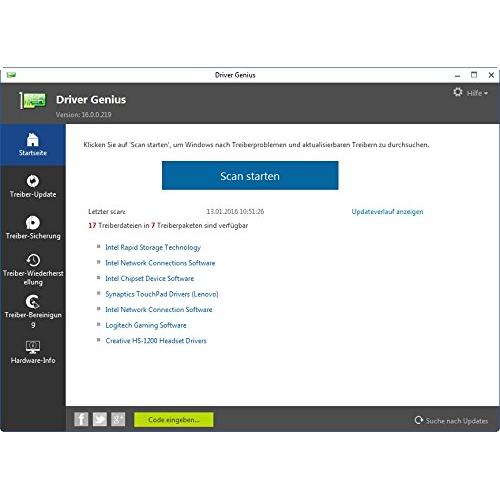Image resolution: width=500 pixels, height=500 pixels.
Task: Open Updateverlauf anzeigen link
Action: coord(387,212)
